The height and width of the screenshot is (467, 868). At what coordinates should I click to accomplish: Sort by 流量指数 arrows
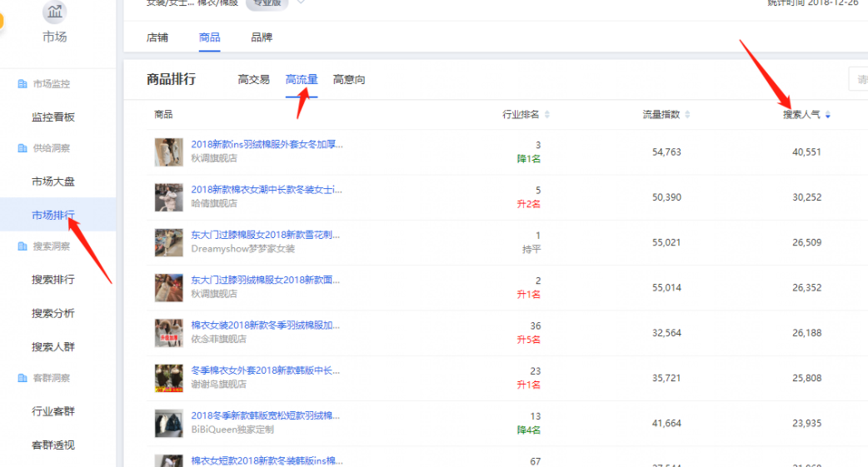tap(687, 115)
